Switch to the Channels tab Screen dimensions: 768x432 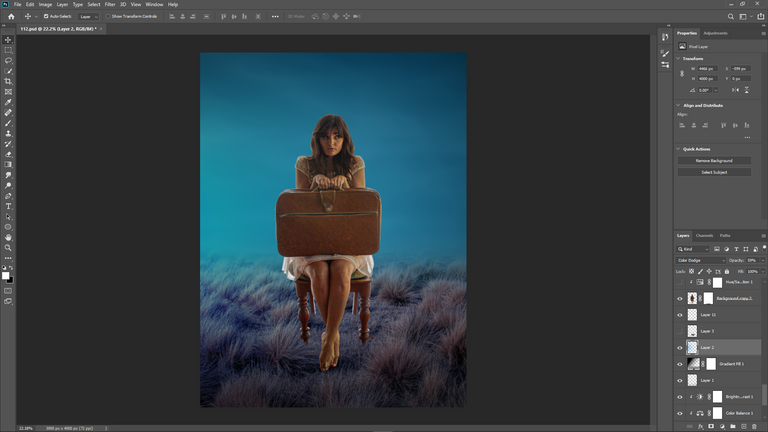pyautogui.click(x=704, y=236)
